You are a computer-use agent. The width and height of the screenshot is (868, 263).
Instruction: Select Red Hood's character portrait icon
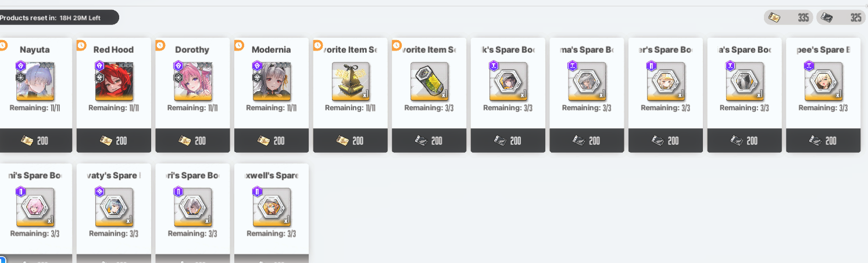pos(114,82)
